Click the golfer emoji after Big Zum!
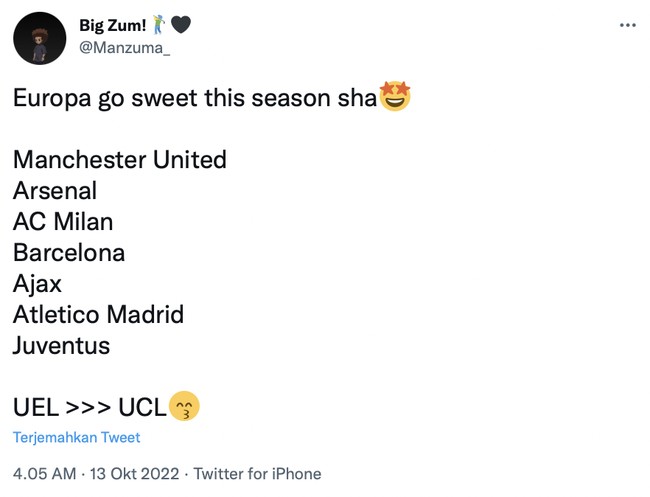The height and width of the screenshot is (497, 650). pos(158,25)
